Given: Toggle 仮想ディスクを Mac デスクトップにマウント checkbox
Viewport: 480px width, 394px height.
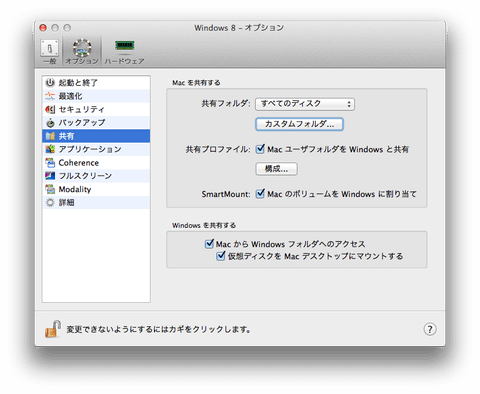Looking at the screenshot, I should [221, 256].
